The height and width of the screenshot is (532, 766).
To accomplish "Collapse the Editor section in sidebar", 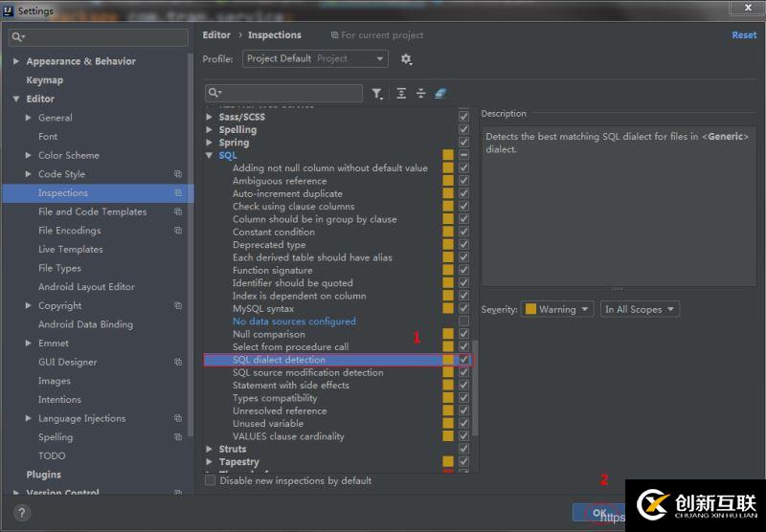I will tap(16, 99).
